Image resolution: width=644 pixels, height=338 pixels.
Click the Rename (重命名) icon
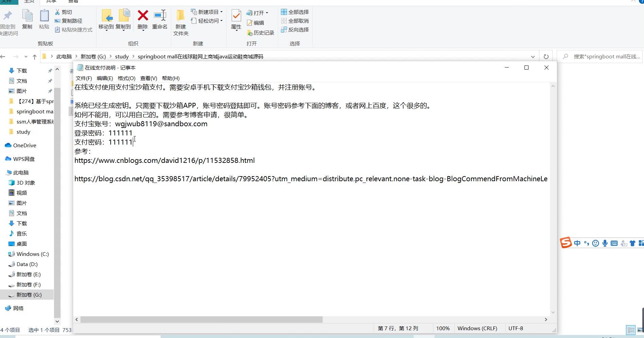(x=160, y=16)
